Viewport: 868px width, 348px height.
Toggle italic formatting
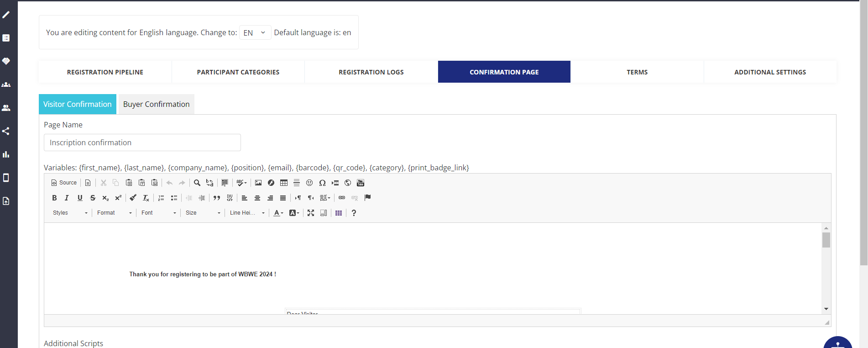pyautogui.click(x=67, y=198)
